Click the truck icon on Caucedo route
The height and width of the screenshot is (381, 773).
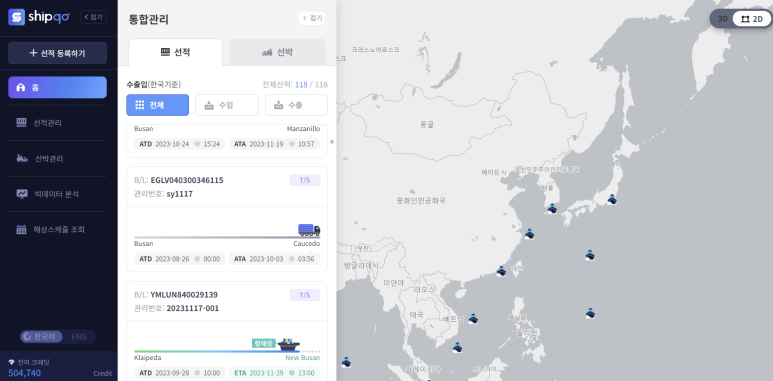309,230
